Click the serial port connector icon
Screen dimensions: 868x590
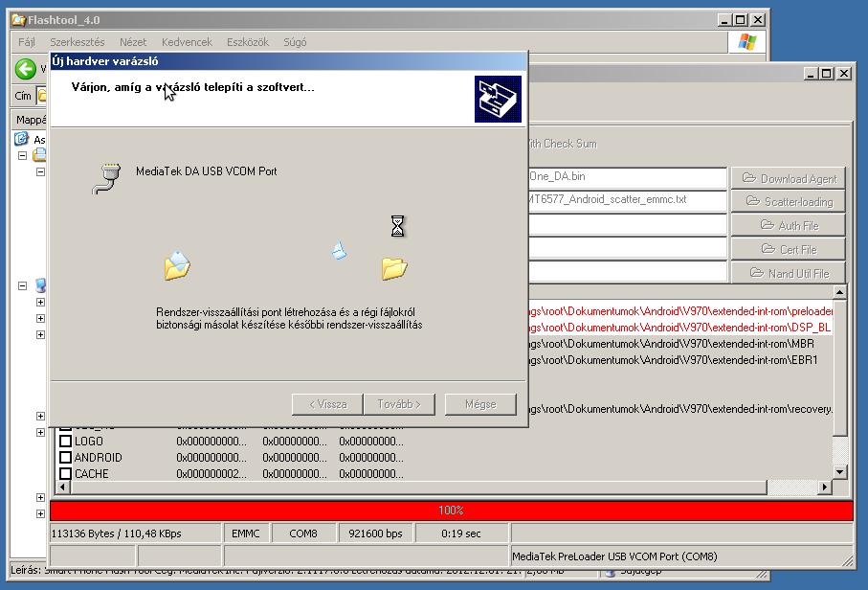tap(107, 178)
